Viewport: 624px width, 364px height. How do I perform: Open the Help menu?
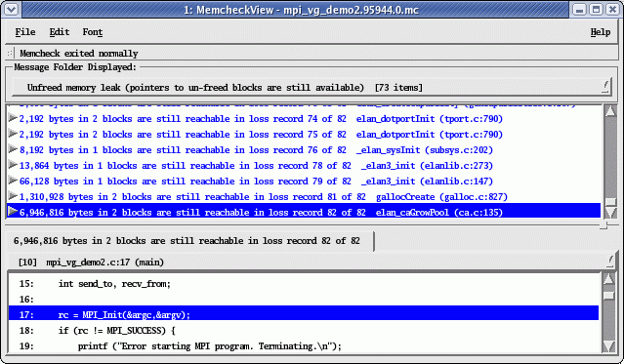click(x=601, y=32)
